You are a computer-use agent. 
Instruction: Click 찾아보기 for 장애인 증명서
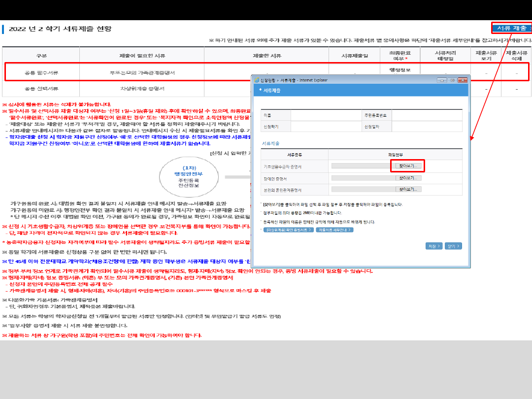pyautogui.click(x=408, y=178)
